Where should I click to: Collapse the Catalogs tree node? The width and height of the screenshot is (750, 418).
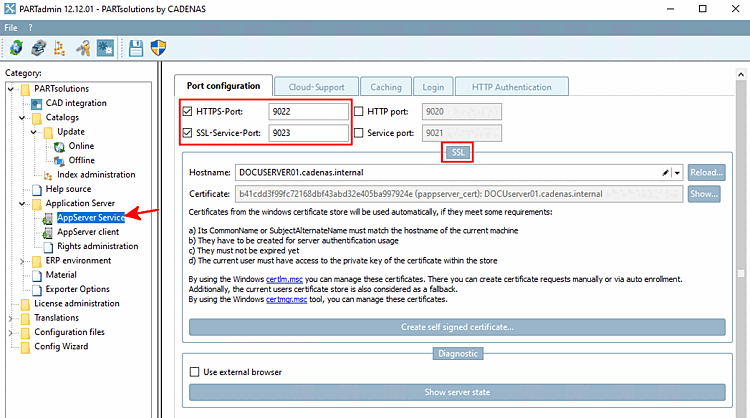[22, 118]
